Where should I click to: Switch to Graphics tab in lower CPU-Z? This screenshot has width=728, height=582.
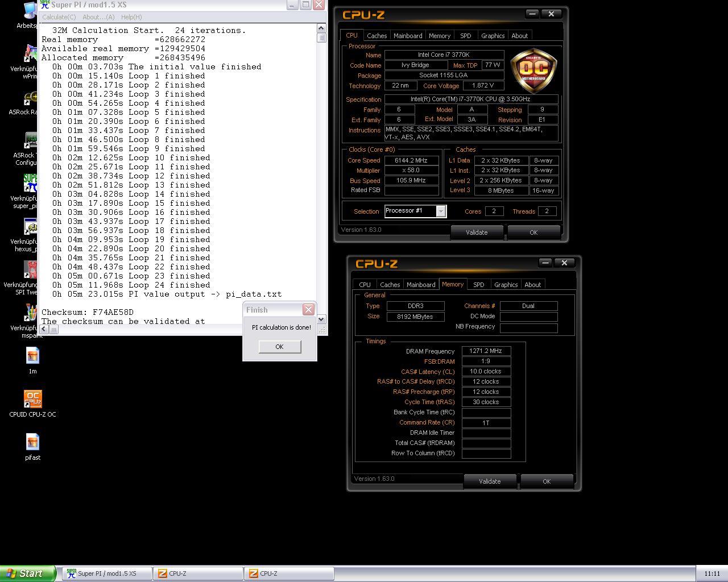tap(506, 285)
